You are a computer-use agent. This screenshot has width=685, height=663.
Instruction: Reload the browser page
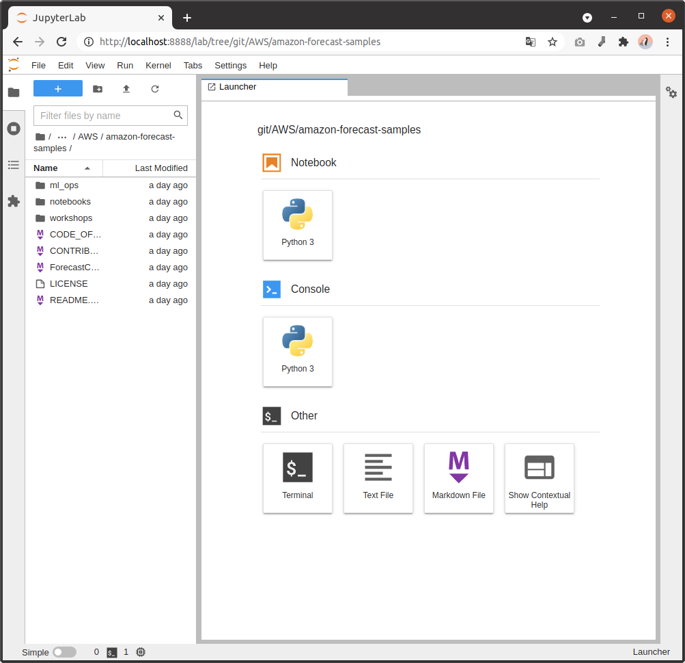point(62,42)
